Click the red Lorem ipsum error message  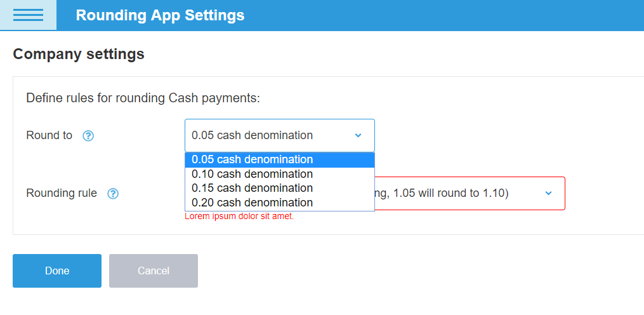[239, 217]
